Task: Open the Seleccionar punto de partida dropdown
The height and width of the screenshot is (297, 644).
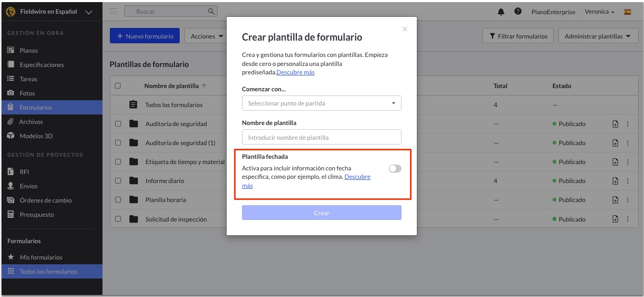Action: (x=321, y=103)
